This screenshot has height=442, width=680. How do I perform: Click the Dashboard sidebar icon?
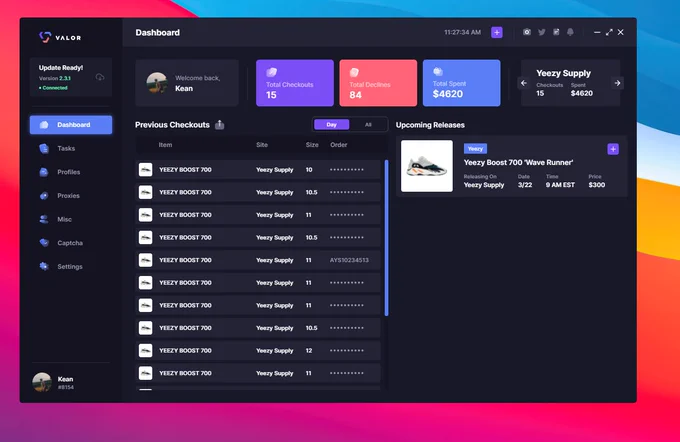[x=44, y=125]
